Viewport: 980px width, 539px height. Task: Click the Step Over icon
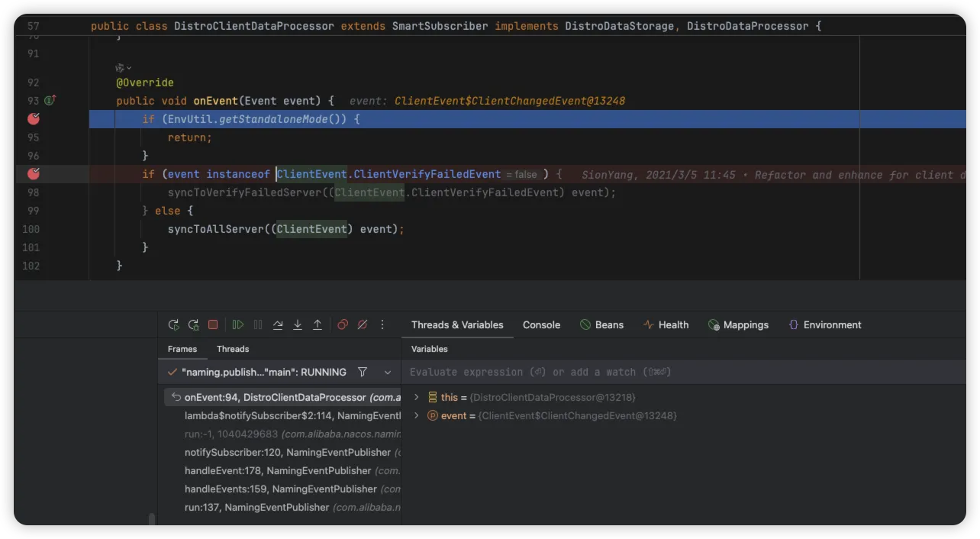pos(278,324)
